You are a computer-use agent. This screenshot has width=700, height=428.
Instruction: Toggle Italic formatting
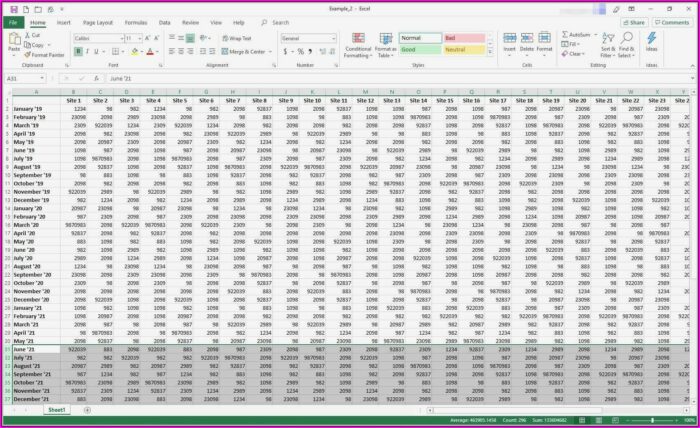87,52
